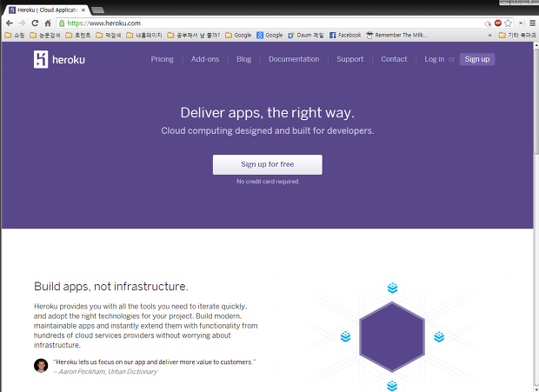
Task: Click the Heroku logo icon
Action: [x=41, y=59]
